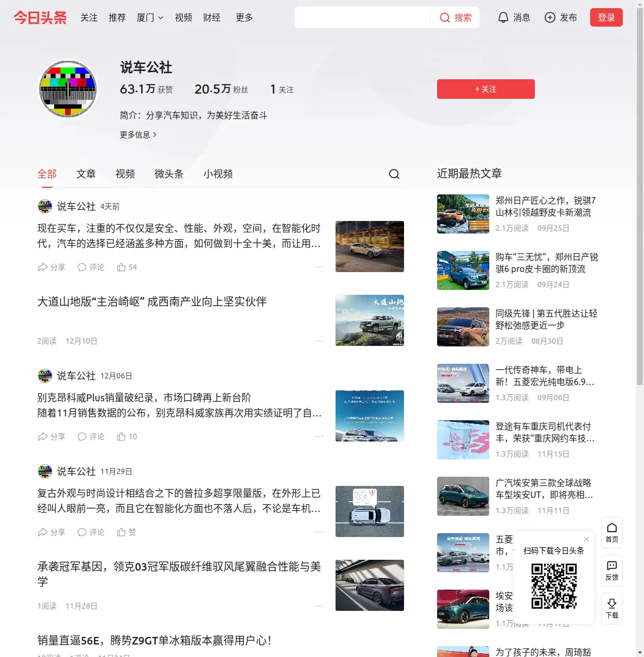Image resolution: width=644 pixels, height=657 pixels.
Task: Switch to the 文章 tab
Action: [86, 174]
